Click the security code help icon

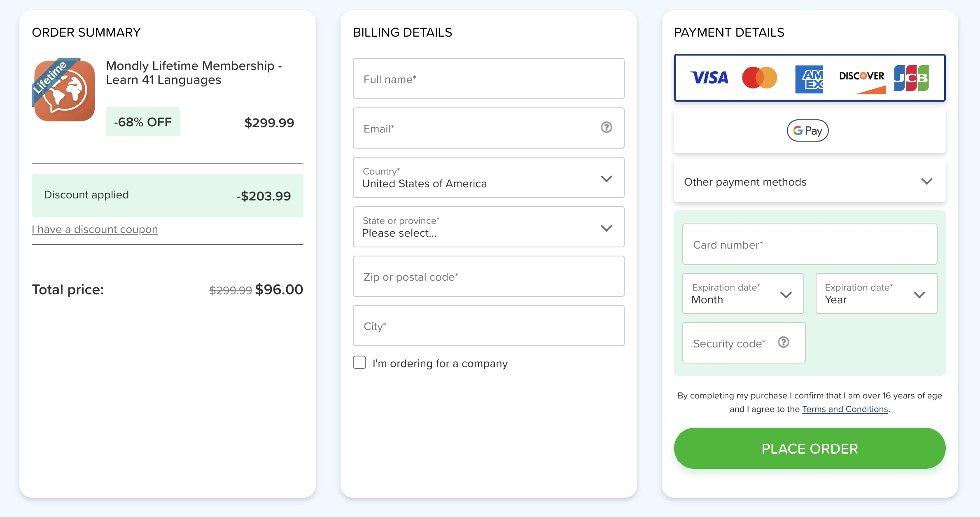tap(783, 342)
